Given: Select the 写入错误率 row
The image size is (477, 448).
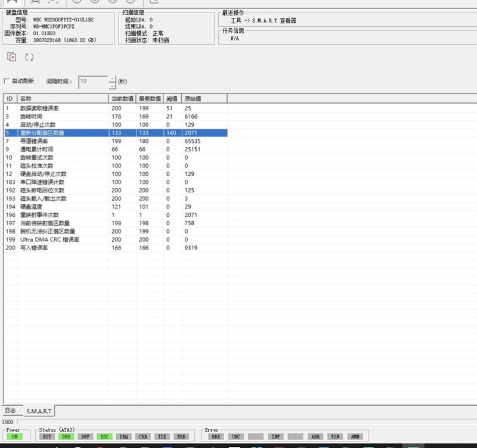Looking at the screenshot, I should 116,248.
